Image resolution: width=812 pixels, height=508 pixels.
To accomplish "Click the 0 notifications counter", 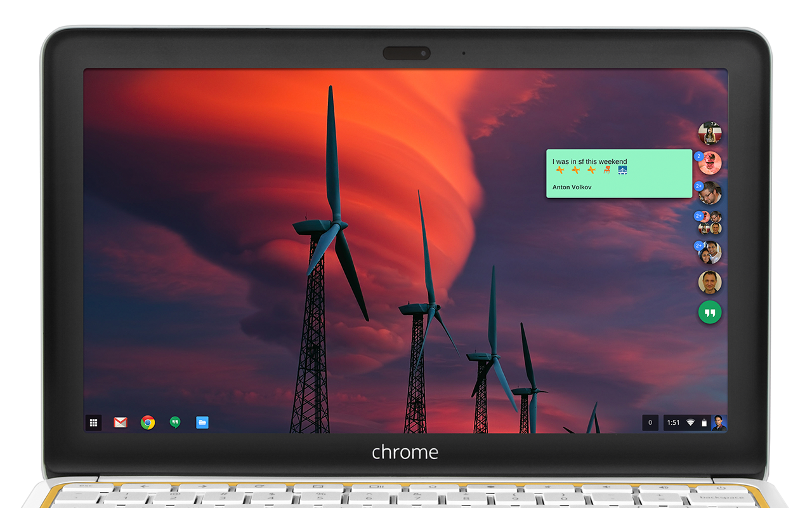I will pos(650,422).
